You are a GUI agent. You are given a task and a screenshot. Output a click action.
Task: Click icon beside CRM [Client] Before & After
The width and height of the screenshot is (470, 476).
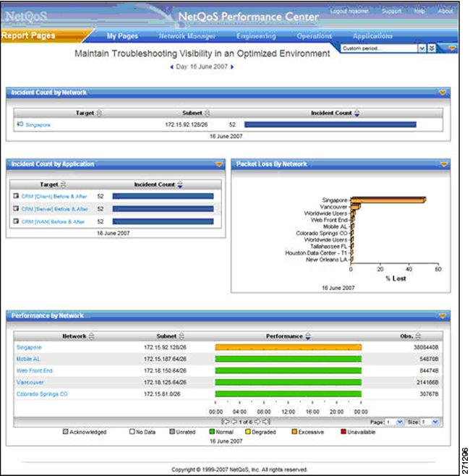pos(16,196)
